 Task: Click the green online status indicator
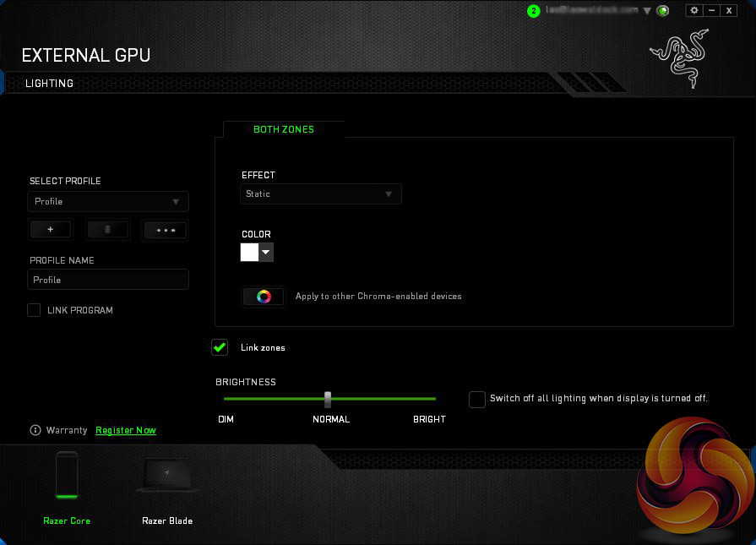[x=663, y=11]
